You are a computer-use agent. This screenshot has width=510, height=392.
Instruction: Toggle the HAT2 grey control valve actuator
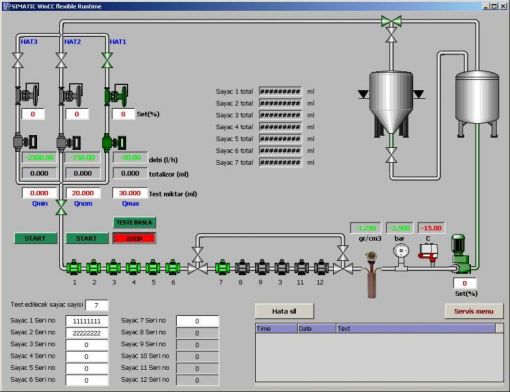click(71, 95)
